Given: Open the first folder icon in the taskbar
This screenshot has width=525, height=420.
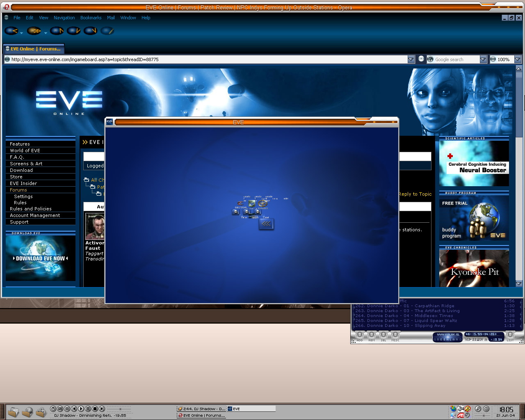Looking at the screenshot, I should [13, 411].
